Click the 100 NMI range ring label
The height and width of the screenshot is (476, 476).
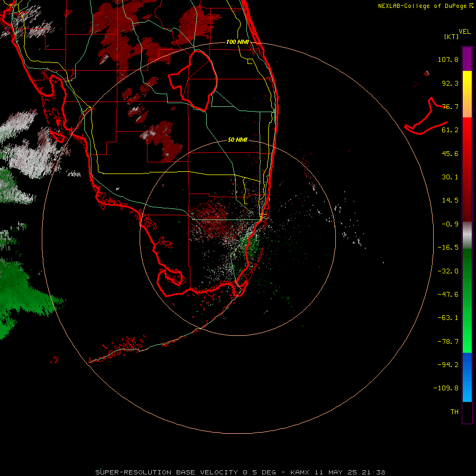coord(237,42)
